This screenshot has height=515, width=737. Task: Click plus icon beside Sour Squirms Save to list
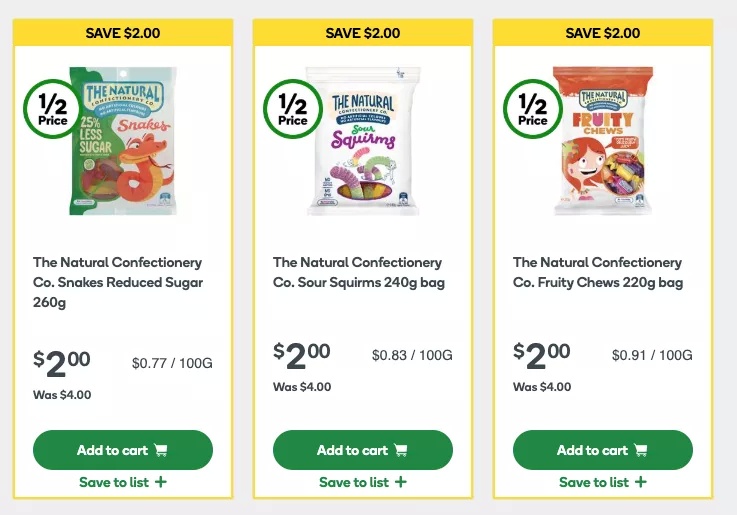click(x=401, y=482)
